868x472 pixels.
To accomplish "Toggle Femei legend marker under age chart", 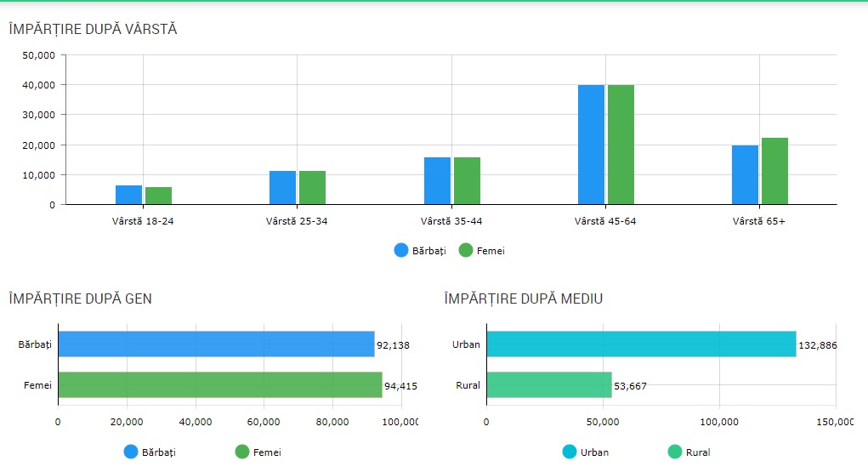I will tap(466, 250).
